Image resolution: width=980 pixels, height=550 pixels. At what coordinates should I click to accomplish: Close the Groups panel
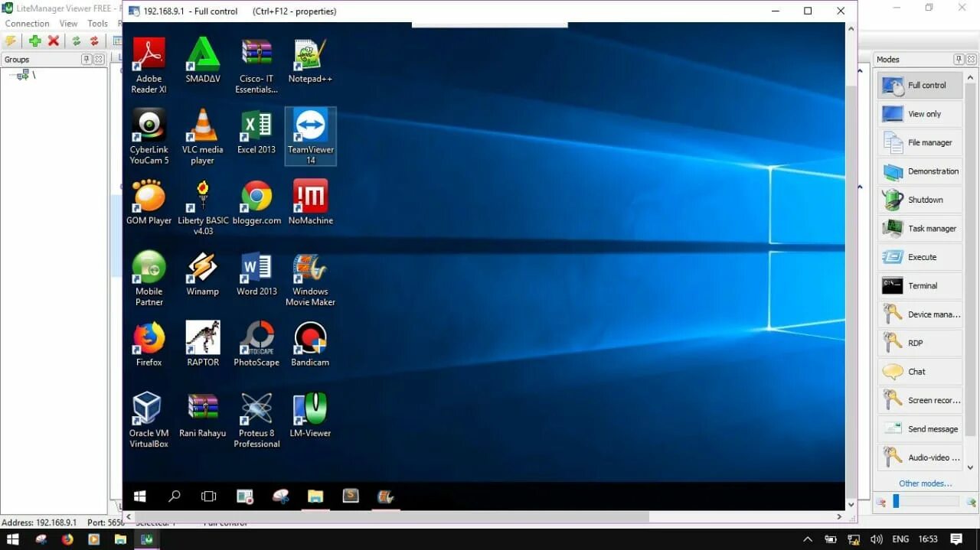pos(100,59)
